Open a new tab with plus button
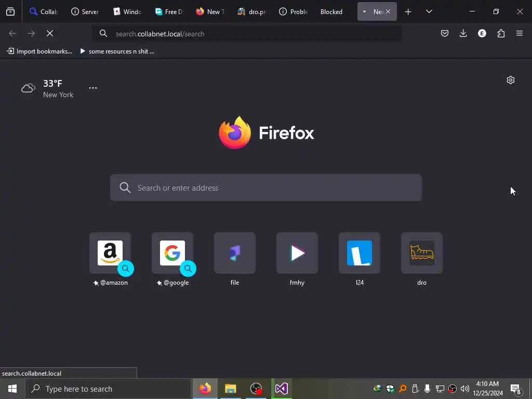Viewport: 532px width, 399px height. point(408,12)
